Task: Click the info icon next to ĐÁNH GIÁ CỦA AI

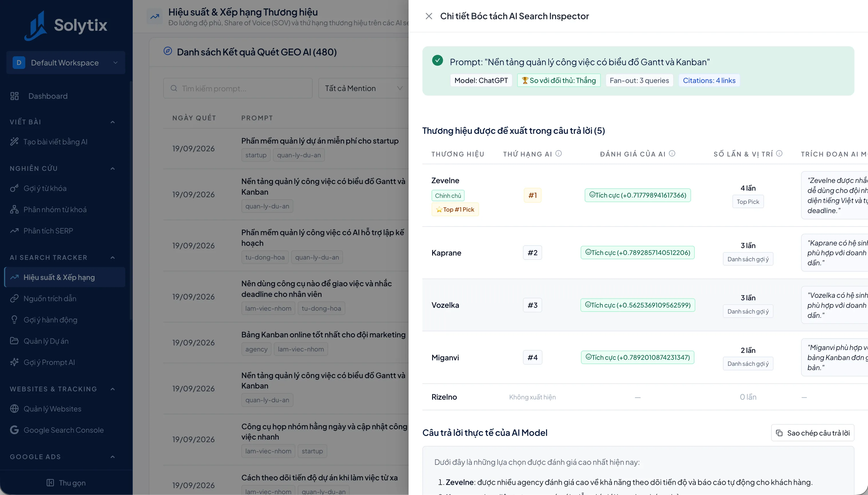Action: point(672,153)
